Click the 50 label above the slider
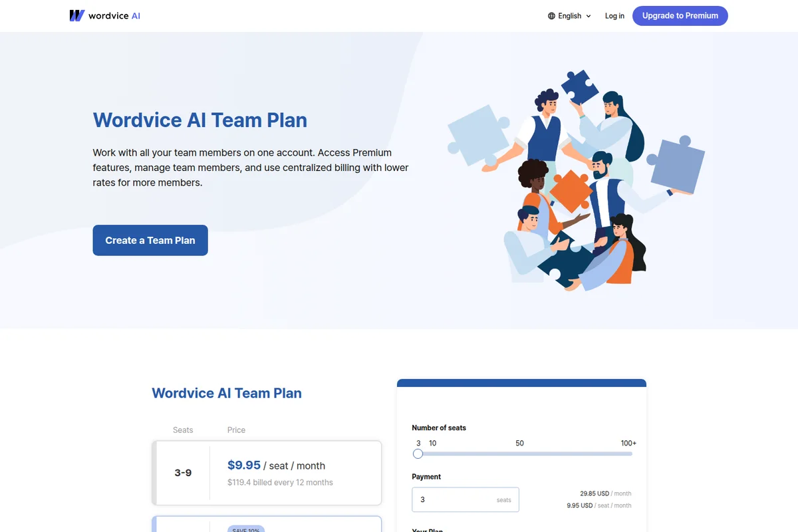The image size is (798, 532). point(519,443)
